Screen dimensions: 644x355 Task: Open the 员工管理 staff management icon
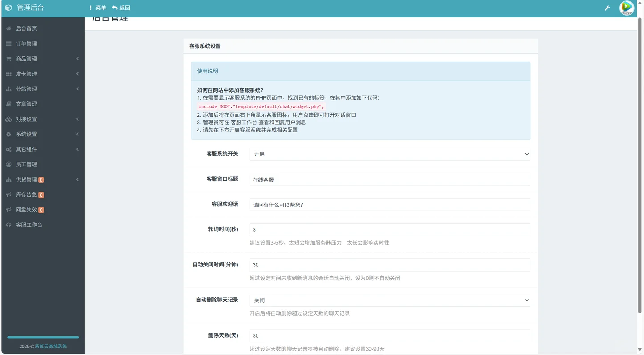(8, 164)
